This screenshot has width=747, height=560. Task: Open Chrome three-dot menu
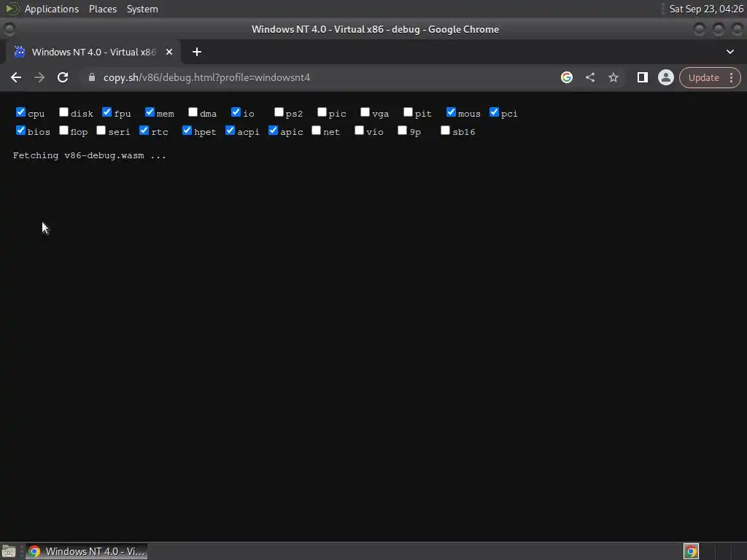tap(731, 77)
